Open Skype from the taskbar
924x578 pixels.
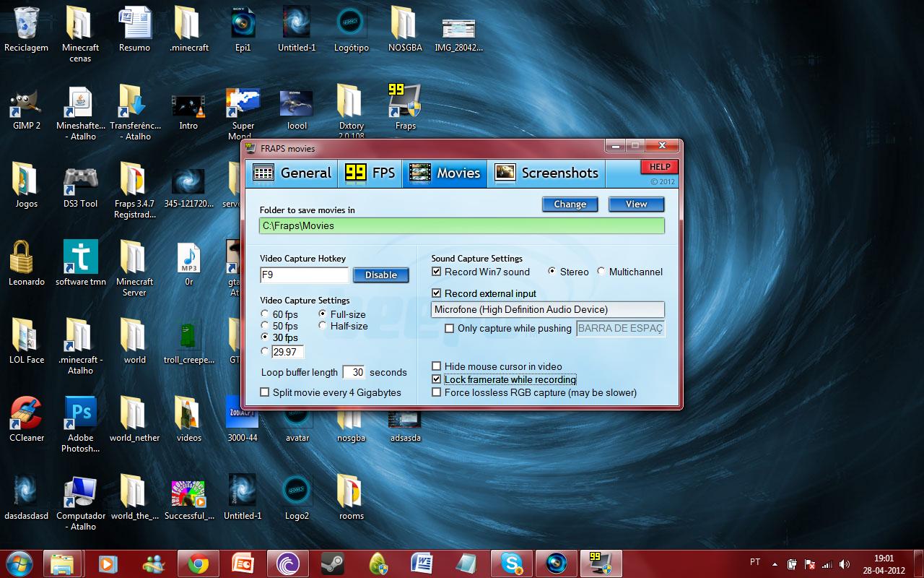point(512,562)
